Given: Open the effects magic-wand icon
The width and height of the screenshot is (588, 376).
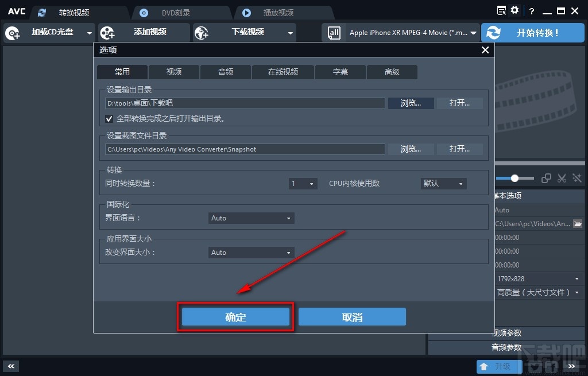Looking at the screenshot, I should pyautogui.click(x=577, y=178).
